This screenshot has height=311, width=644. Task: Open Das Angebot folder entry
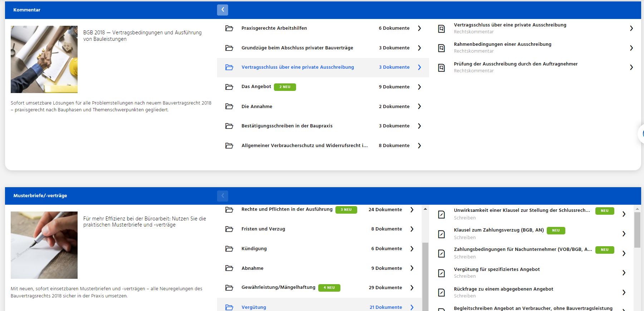tap(323, 87)
